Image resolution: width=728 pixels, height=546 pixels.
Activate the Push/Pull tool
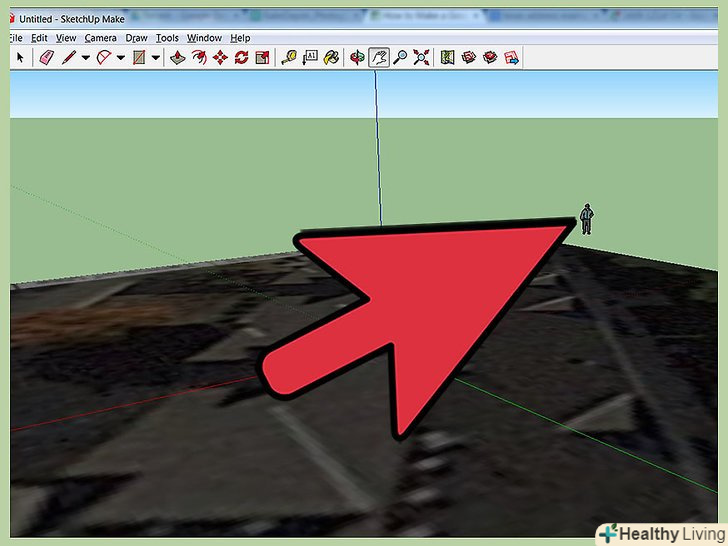[178, 58]
